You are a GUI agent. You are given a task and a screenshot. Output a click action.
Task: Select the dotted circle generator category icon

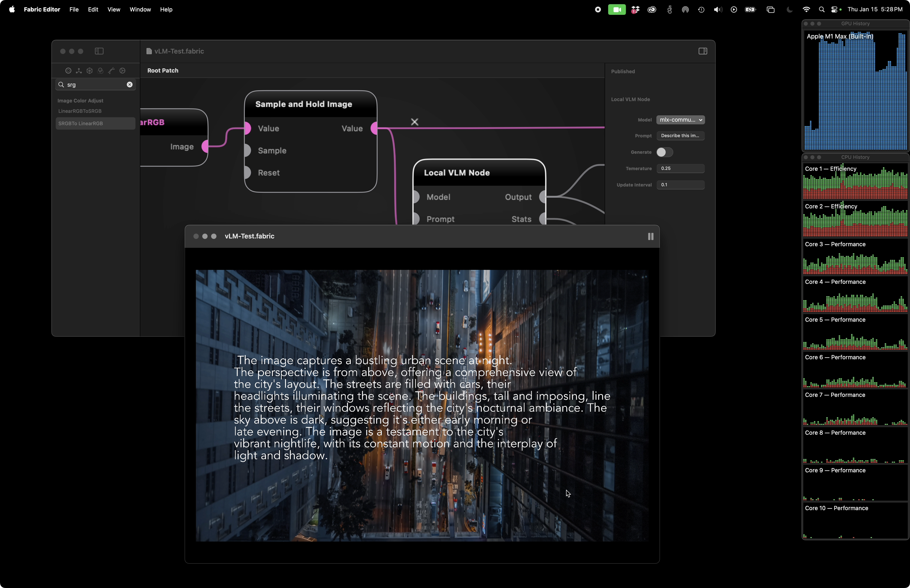pos(68,71)
